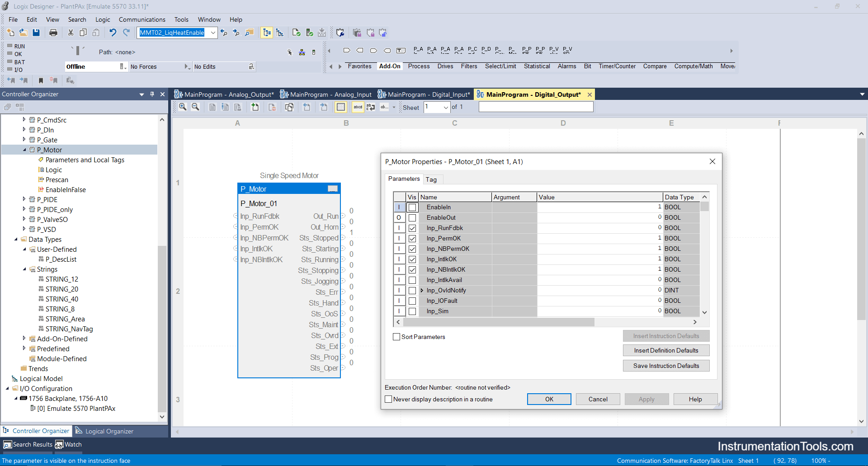Click the Find Next icon beside search box
Screen dimensions: 868x466
(x=236, y=33)
